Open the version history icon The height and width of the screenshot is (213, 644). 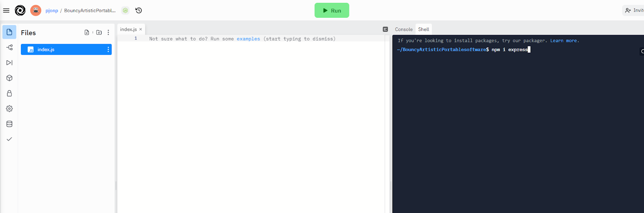pyautogui.click(x=138, y=10)
